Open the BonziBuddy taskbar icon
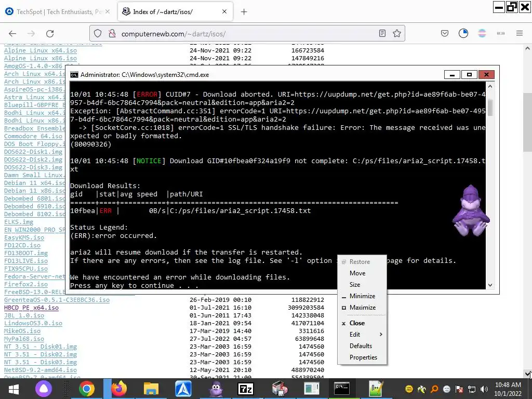The width and height of the screenshot is (532, 399). pyautogui.click(x=216, y=389)
